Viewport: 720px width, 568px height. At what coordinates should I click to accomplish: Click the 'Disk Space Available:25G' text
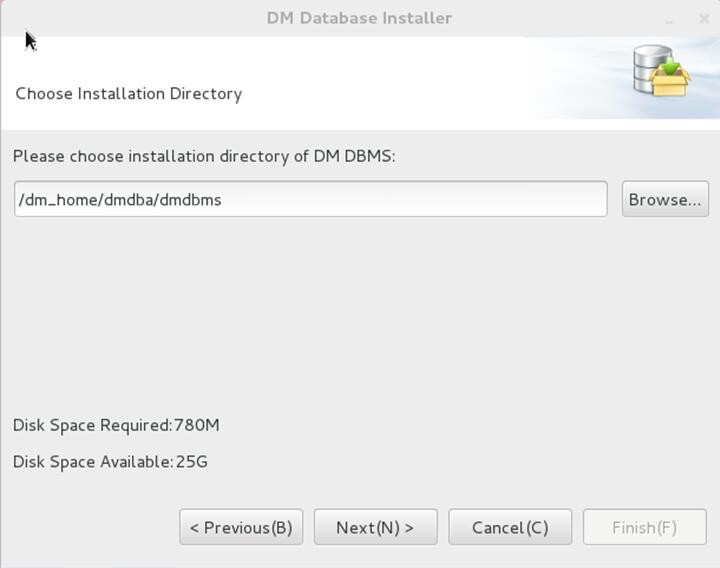(110, 461)
